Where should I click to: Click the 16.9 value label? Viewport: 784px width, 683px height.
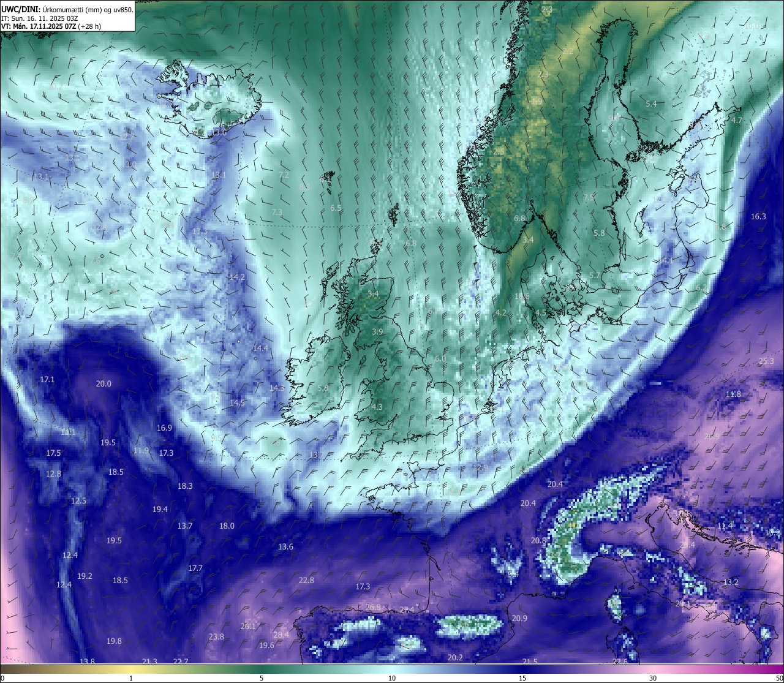164,428
